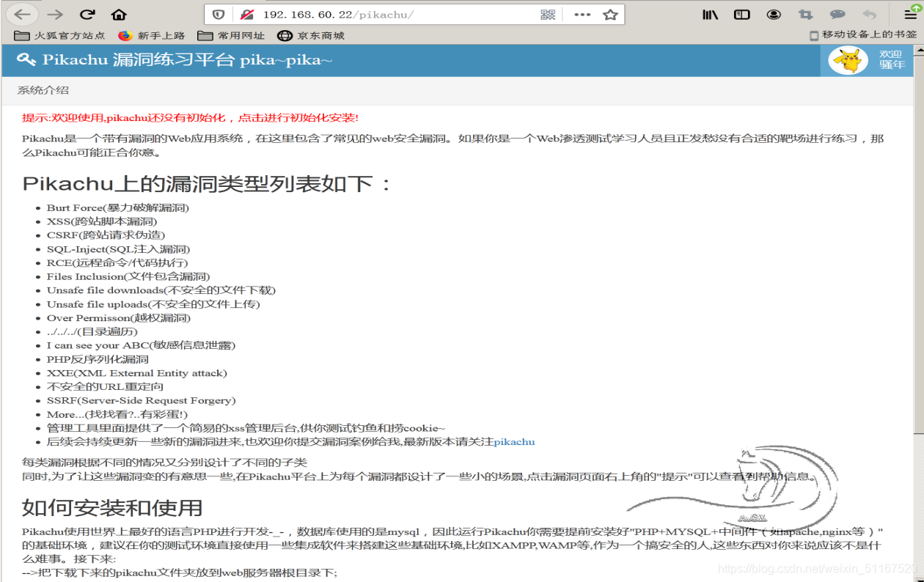Open the 京东商城 bookmark

[x=311, y=35]
